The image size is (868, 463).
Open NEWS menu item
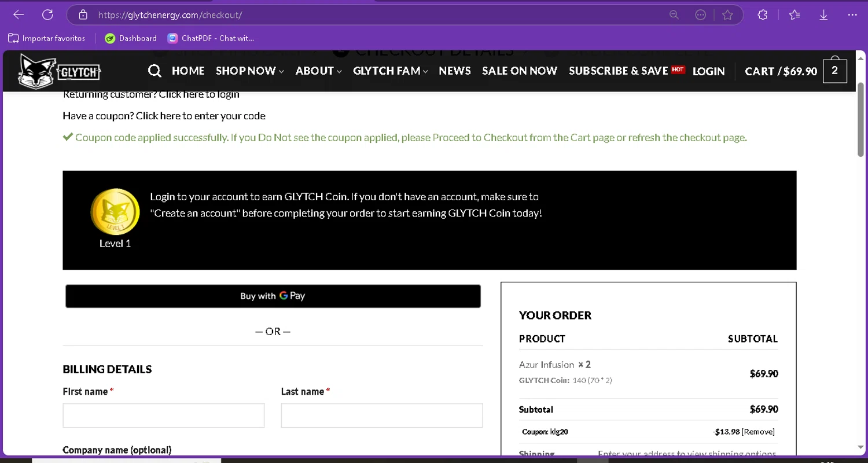point(454,71)
